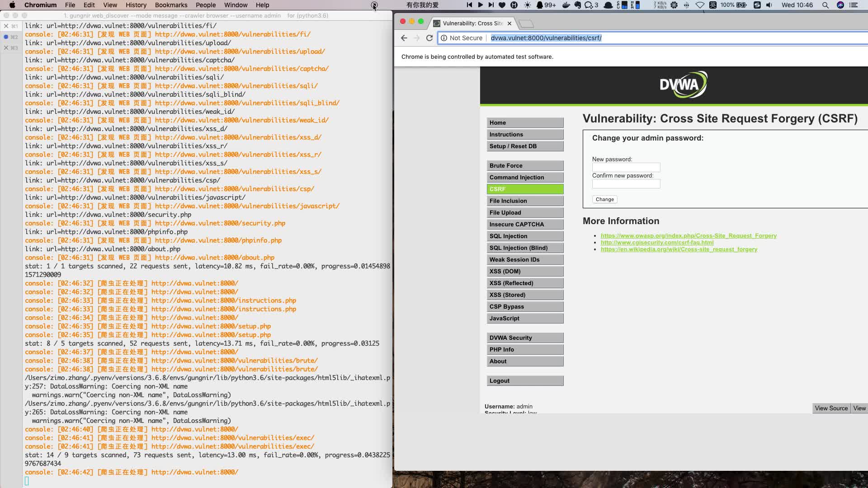The height and width of the screenshot is (488, 868).
Task: Click the Siri menu bar icon
Action: point(840,5)
